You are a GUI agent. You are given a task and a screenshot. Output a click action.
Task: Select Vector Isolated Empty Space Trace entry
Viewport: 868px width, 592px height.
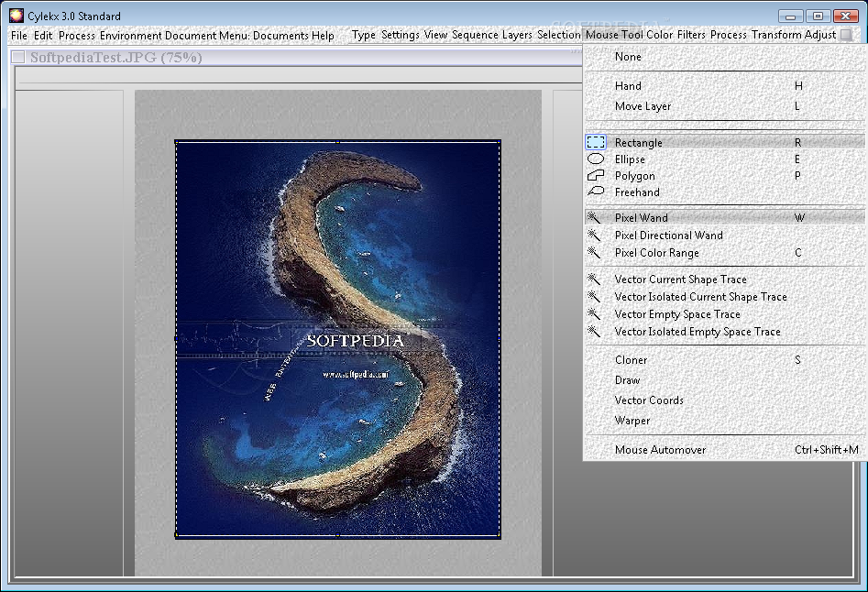point(724,332)
